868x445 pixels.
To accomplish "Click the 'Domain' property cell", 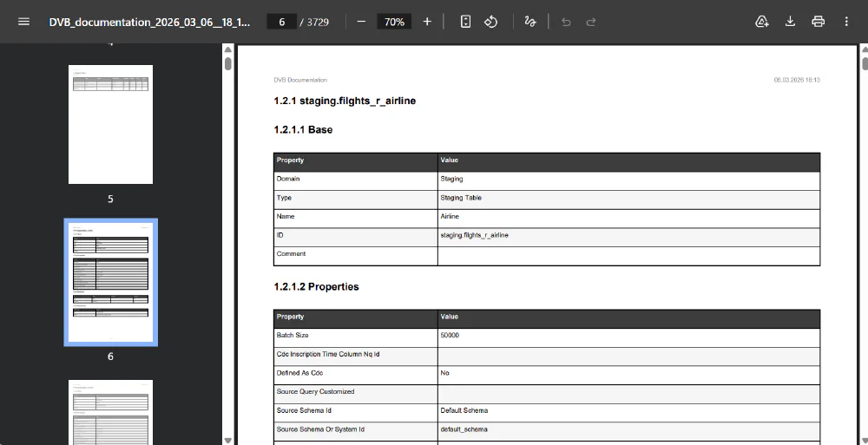I will point(355,181).
